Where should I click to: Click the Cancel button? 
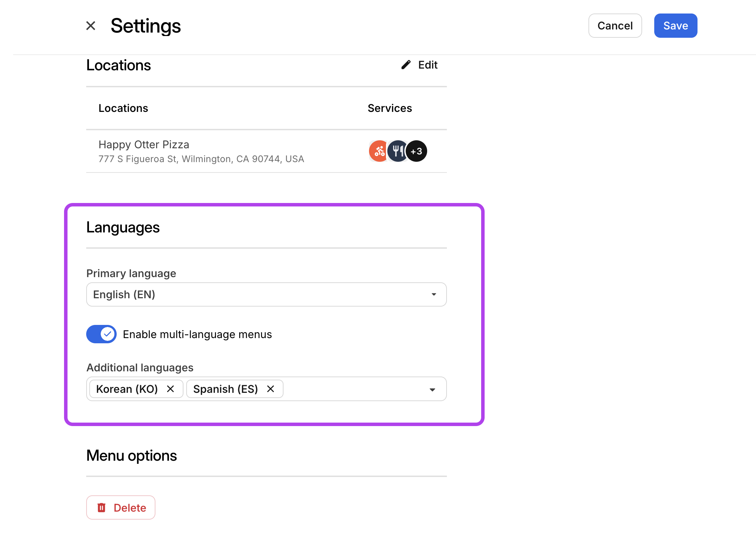(x=615, y=26)
